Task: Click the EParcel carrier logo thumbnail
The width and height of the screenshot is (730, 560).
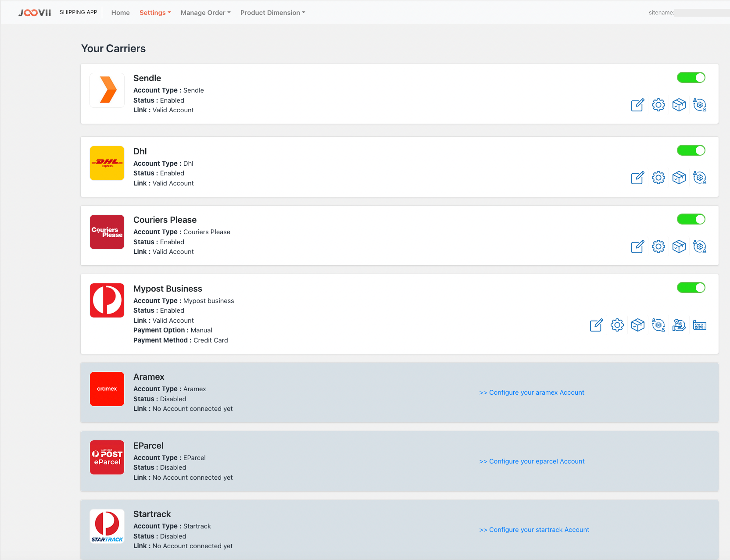Action: (x=107, y=457)
